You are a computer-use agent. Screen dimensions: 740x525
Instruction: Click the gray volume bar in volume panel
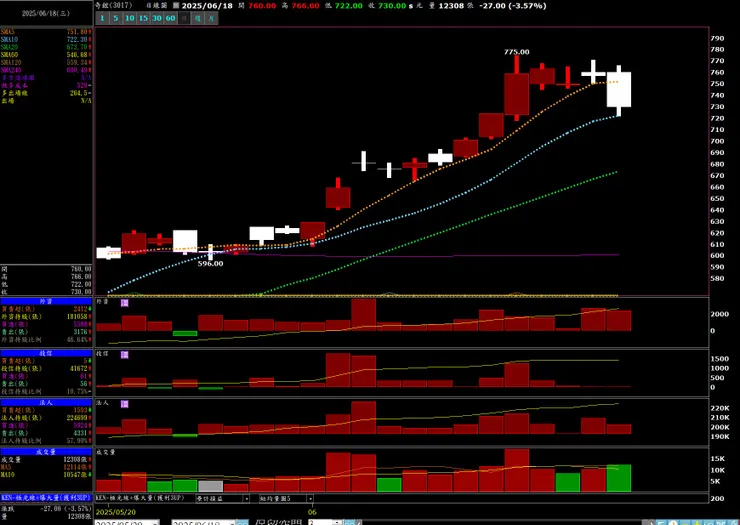[x=210, y=486]
